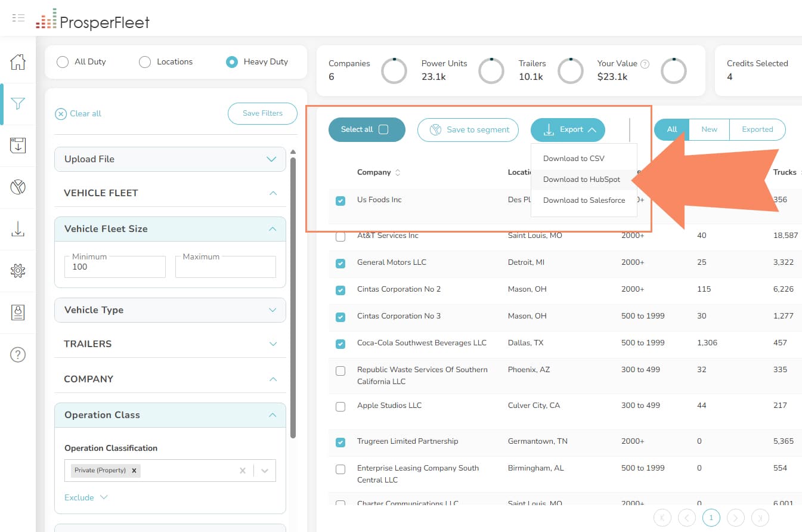Collapse the Vehicle Fleet Size panel

(x=170, y=229)
